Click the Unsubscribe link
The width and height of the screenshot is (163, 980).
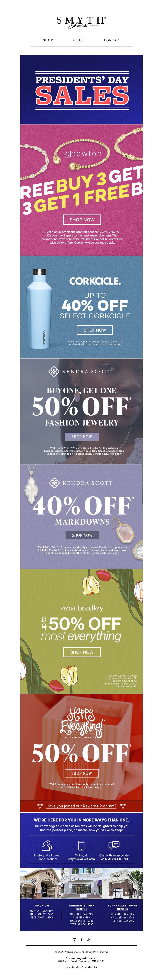tap(73, 967)
